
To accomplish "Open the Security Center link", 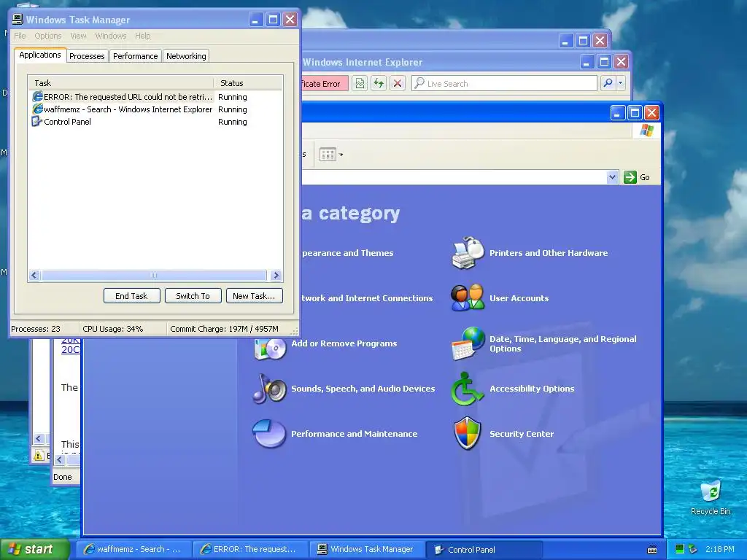I will pos(522,434).
